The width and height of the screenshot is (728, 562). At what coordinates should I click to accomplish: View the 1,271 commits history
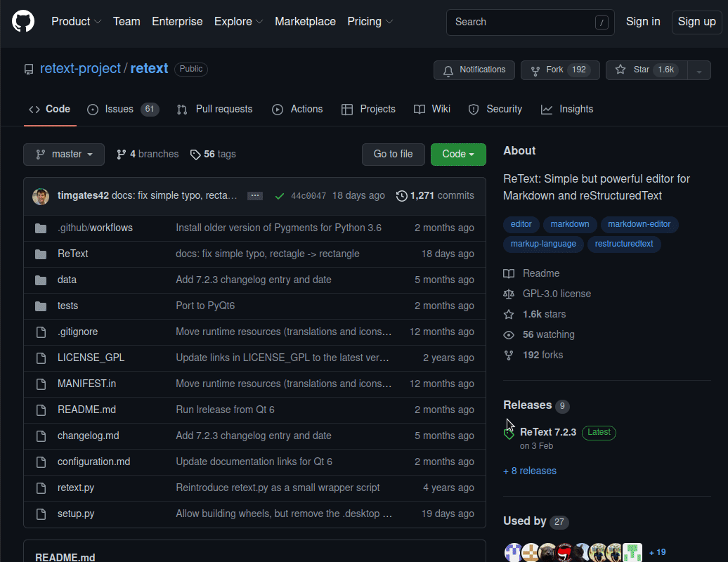pos(435,196)
